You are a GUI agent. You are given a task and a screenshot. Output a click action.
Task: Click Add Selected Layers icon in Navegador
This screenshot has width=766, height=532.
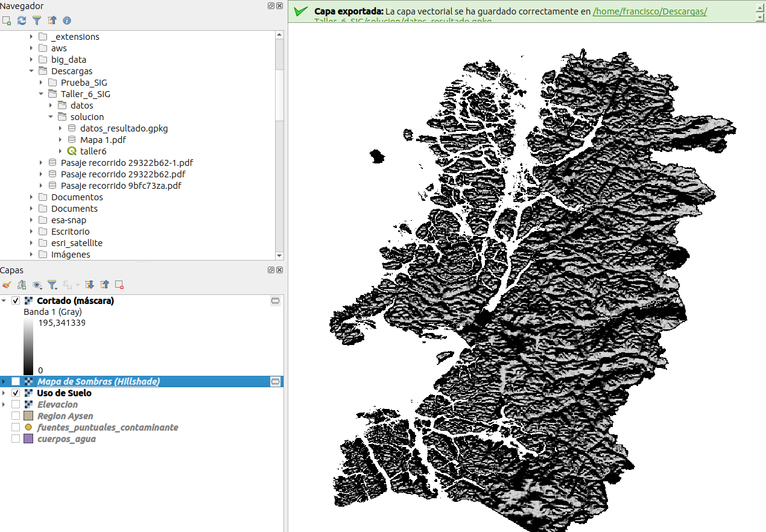pyautogui.click(x=7, y=21)
